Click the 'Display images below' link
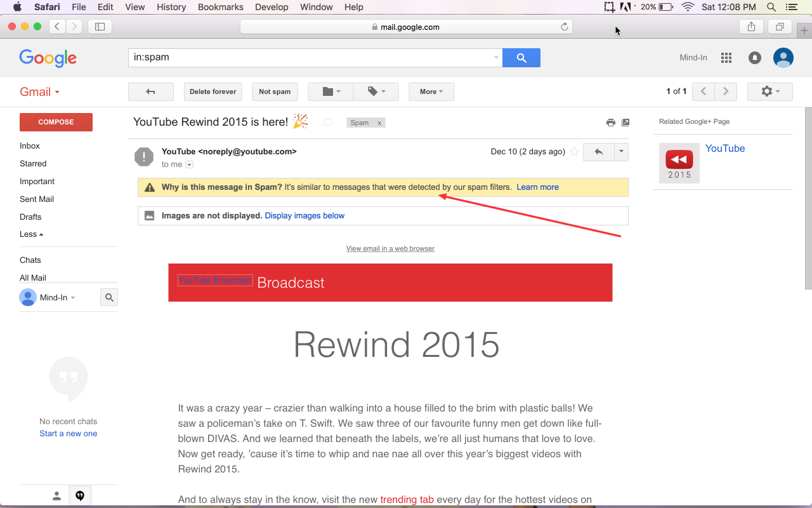The height and width of the screenshot is (508, 812). tap(304, 215)
